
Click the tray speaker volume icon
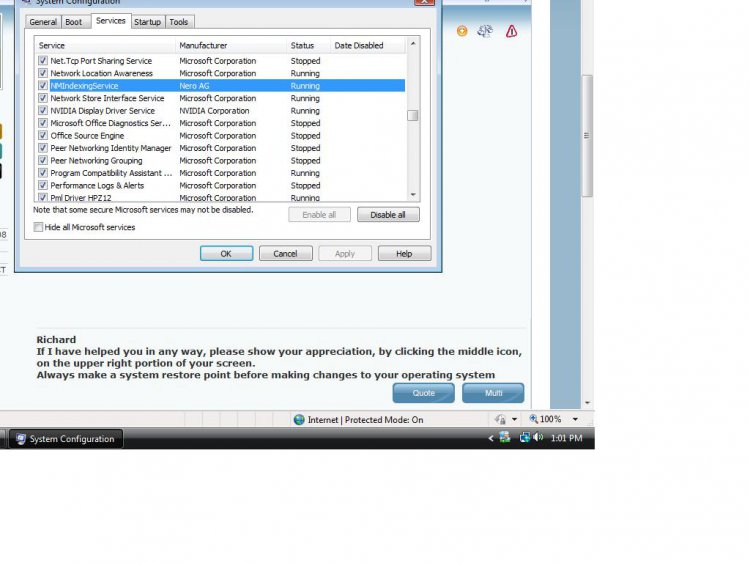pyautogui.click(x=538, y=437)
